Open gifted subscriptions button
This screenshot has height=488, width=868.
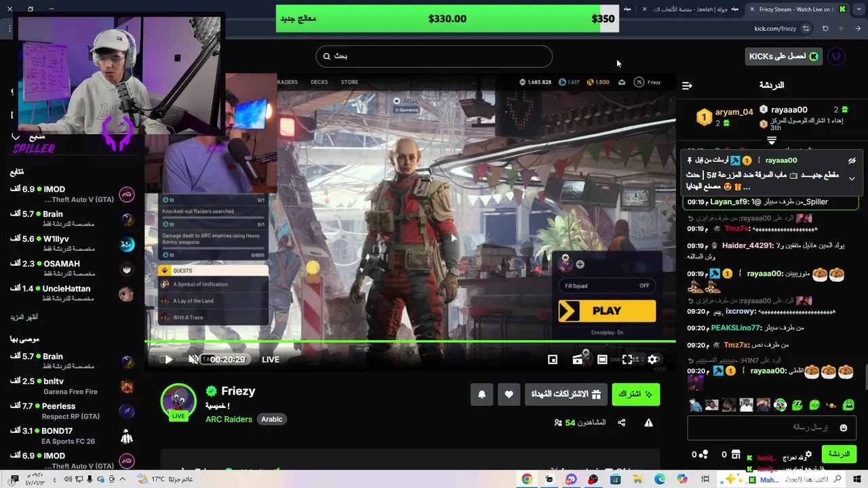click(x=566, y=394)
